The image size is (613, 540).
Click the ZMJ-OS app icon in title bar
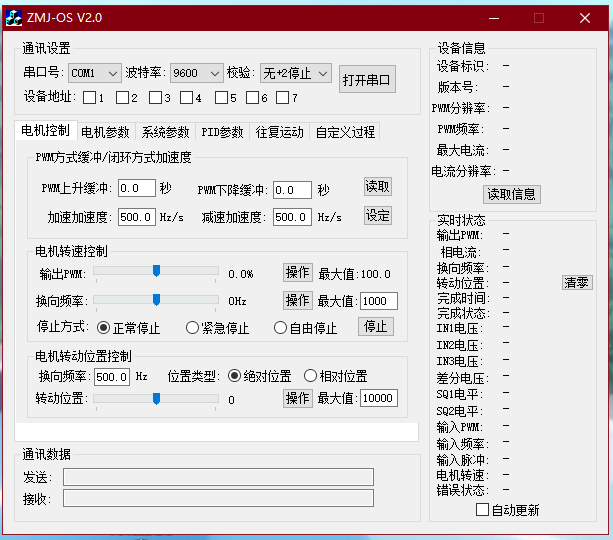pyautogui.click(x=14, y=18)
